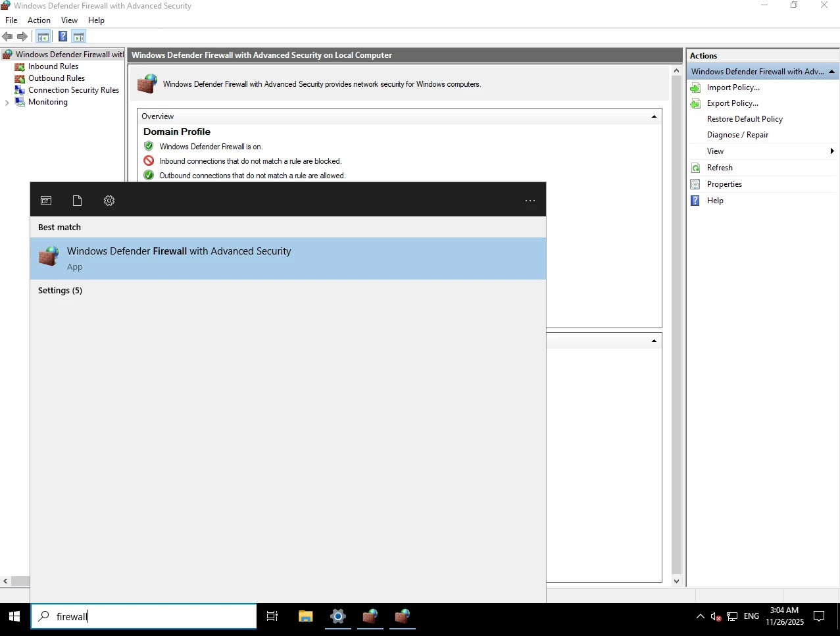Select the Apps filter icon in search panel
Image resolution: width=840 pixels, height=636 pixels.
(46, 201)
